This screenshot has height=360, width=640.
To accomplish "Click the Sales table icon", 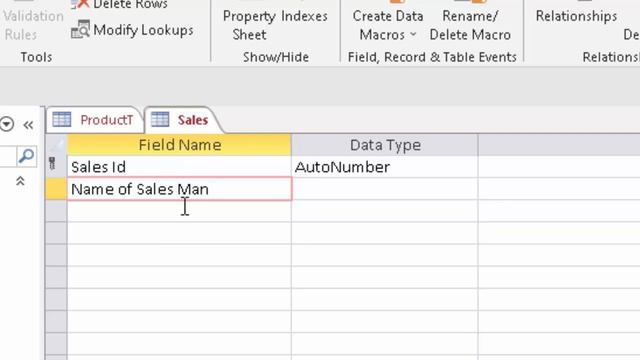I will pyautogui.click(x=160, y=120).
